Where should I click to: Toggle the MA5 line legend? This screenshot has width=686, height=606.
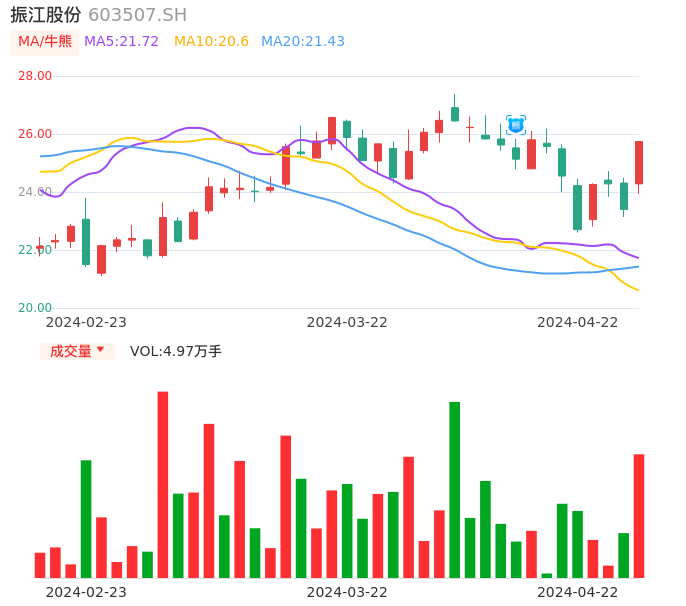pos(121,42)
